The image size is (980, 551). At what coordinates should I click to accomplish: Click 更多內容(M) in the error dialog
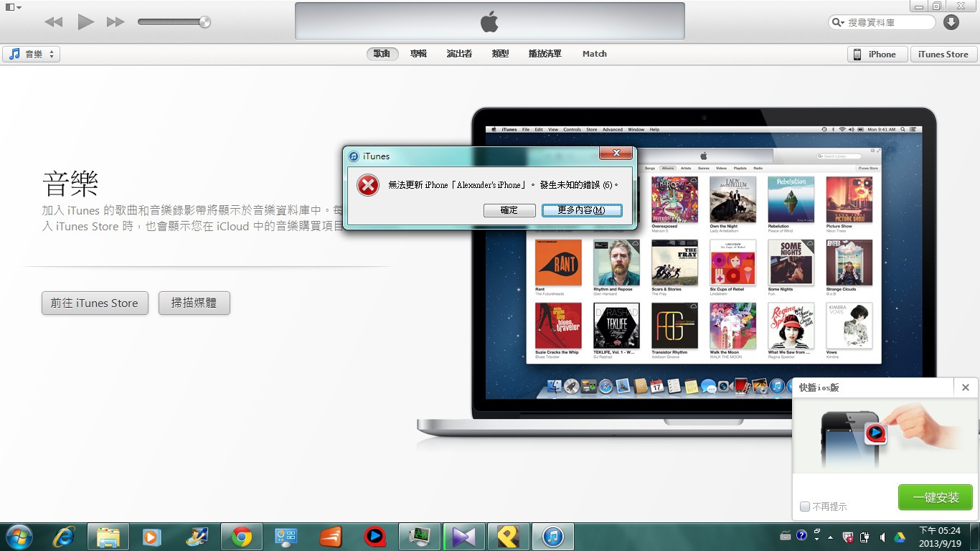tap(582, 210)
